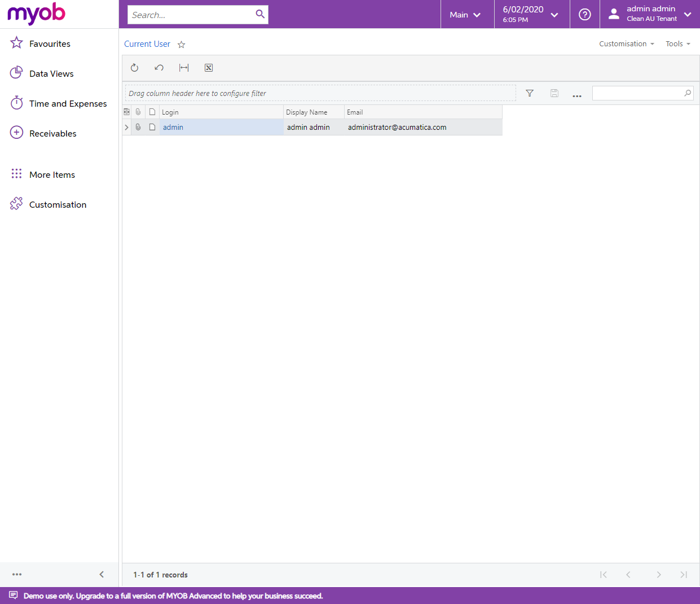This screenshot has width=700, height=604.
Task: Open the business date 6/02/2020 dropdown
Action: (531, 14)
